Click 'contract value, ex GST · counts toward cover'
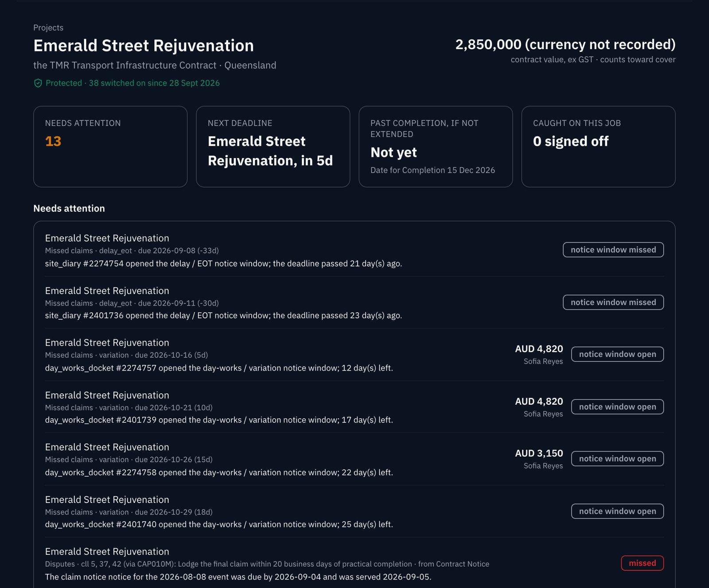 [593, 59]
